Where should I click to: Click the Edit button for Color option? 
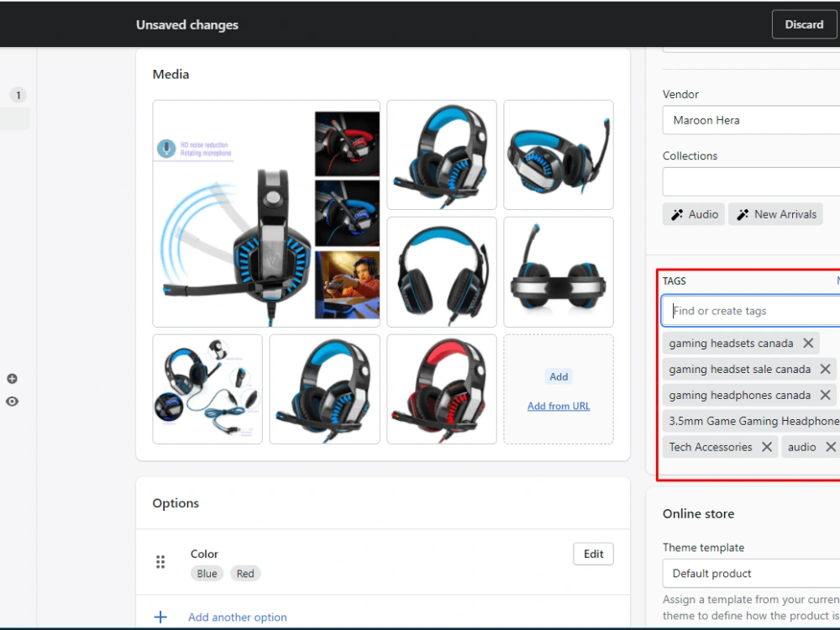click(x=594, y=554)
